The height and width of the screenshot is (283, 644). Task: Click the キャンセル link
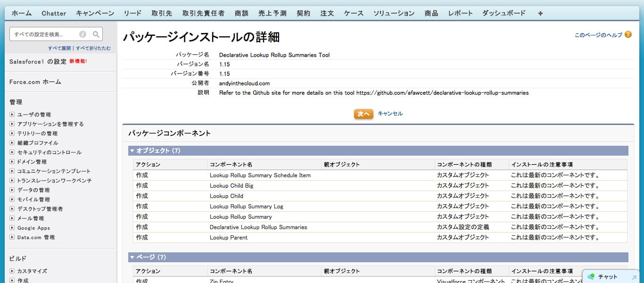tap(390, 114)
